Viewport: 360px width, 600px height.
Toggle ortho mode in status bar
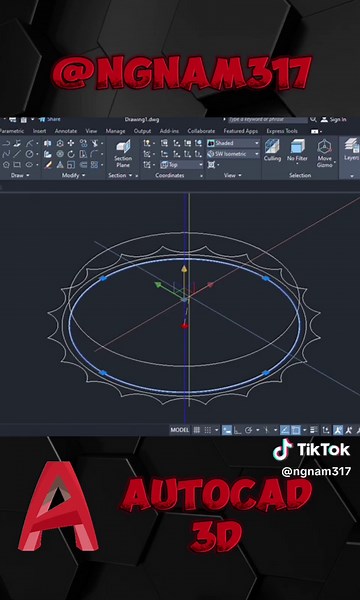tap(238, 430)
